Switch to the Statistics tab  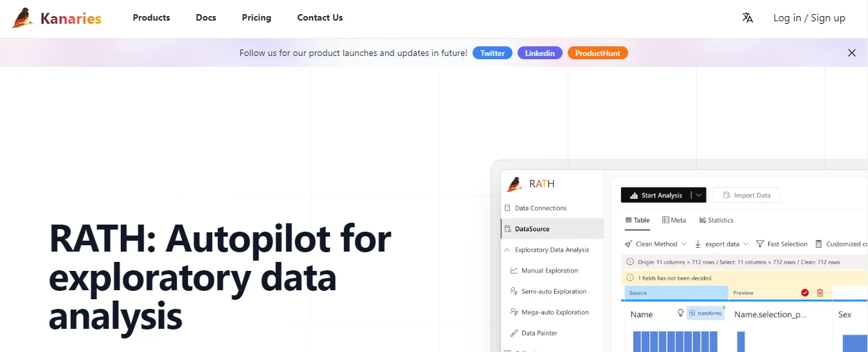[716, 220]
